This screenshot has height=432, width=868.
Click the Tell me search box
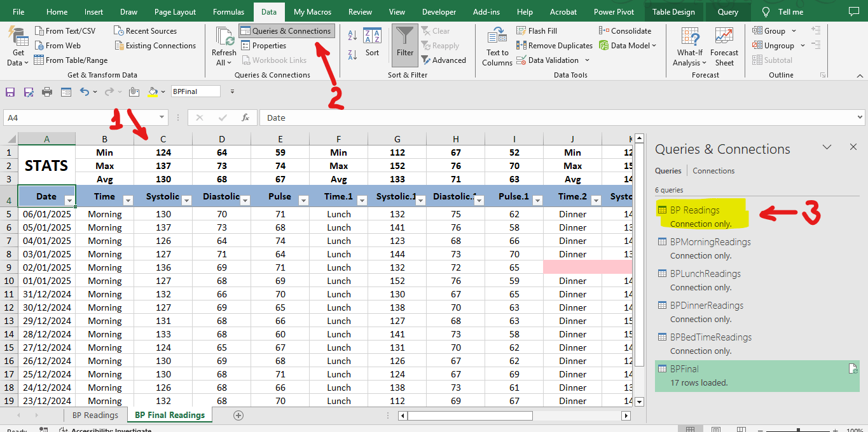pyautogui.click(x=783, y=11)
